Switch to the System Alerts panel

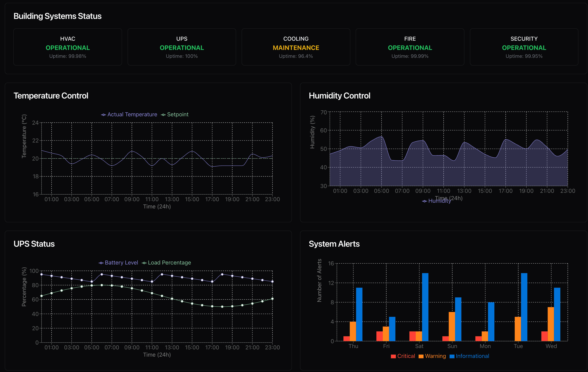(334, 244)
